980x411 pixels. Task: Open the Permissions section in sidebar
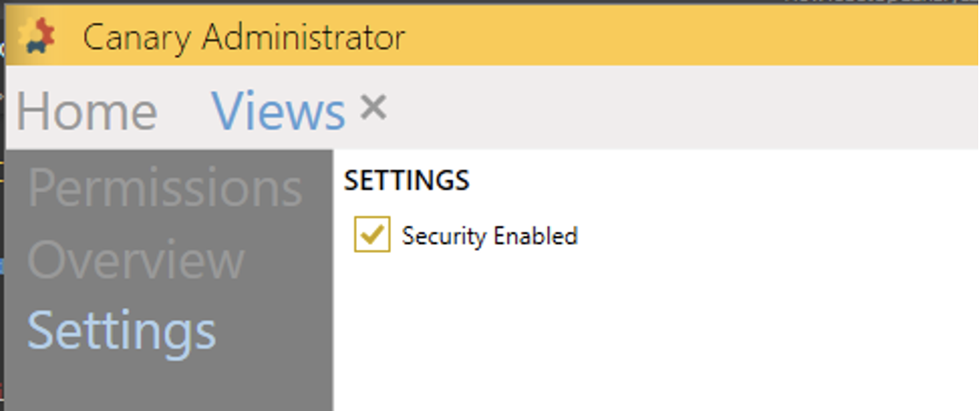[x=164, y=187]
